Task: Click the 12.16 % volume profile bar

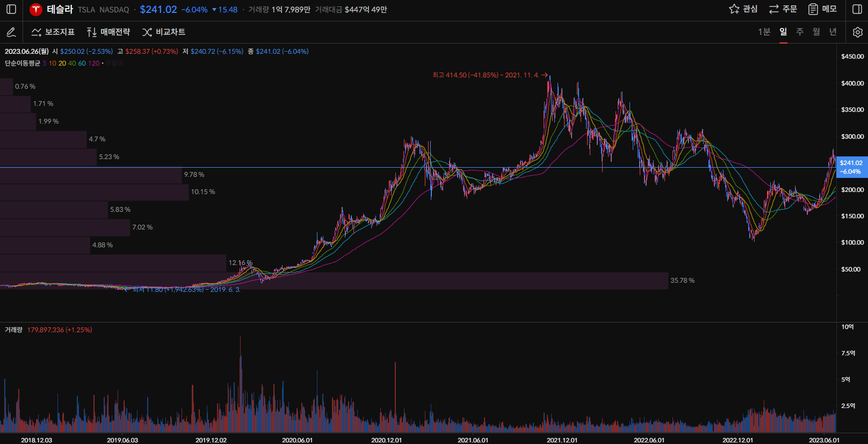Action: pyautogui.click(x=113, y=263)
